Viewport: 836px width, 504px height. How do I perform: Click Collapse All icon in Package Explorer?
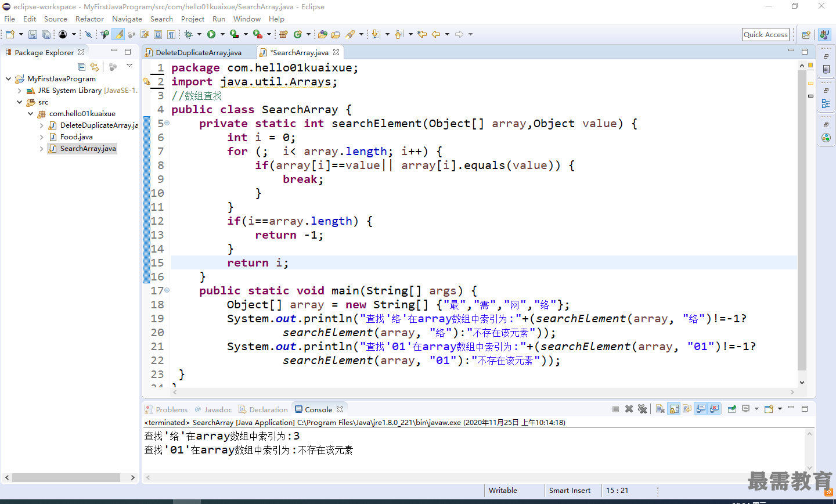[x=81, y=67]
